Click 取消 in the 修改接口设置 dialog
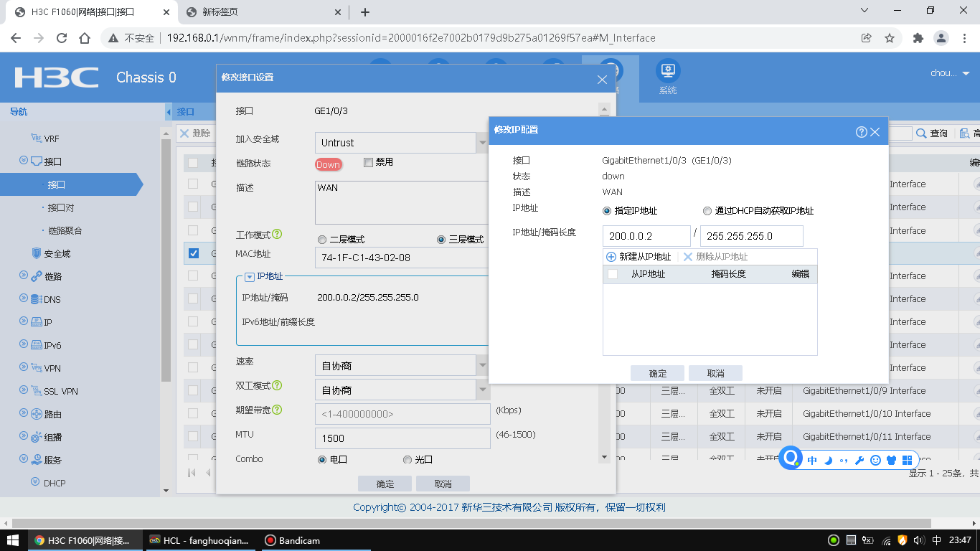 443,484
